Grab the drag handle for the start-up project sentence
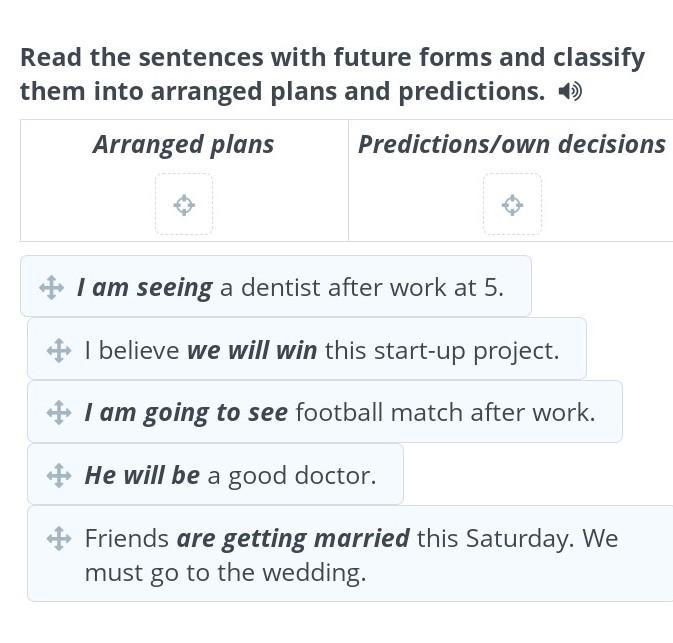Screen dimensions: 673x643 click(x=59, y=351)
